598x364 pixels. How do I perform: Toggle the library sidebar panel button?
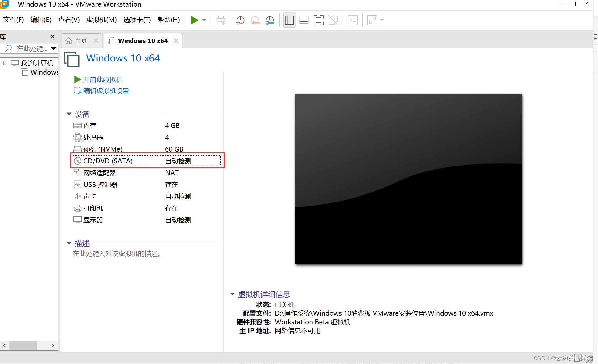tap(289, 20)
